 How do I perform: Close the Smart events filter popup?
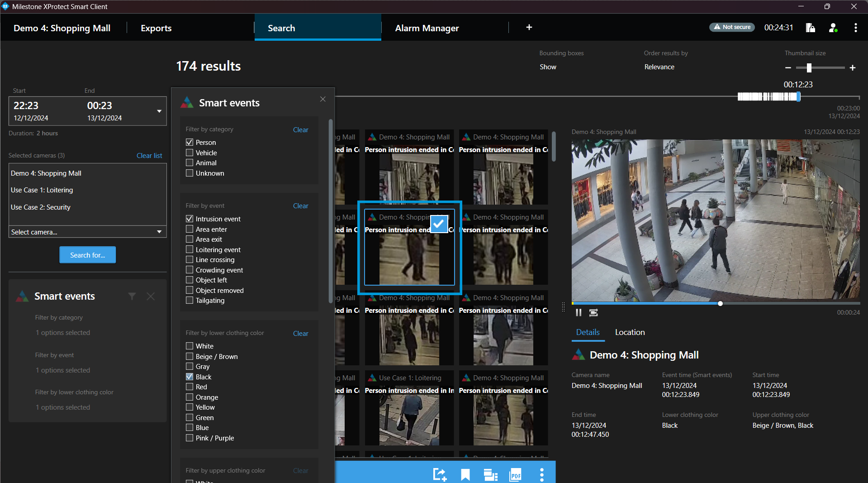coord(323,99)
